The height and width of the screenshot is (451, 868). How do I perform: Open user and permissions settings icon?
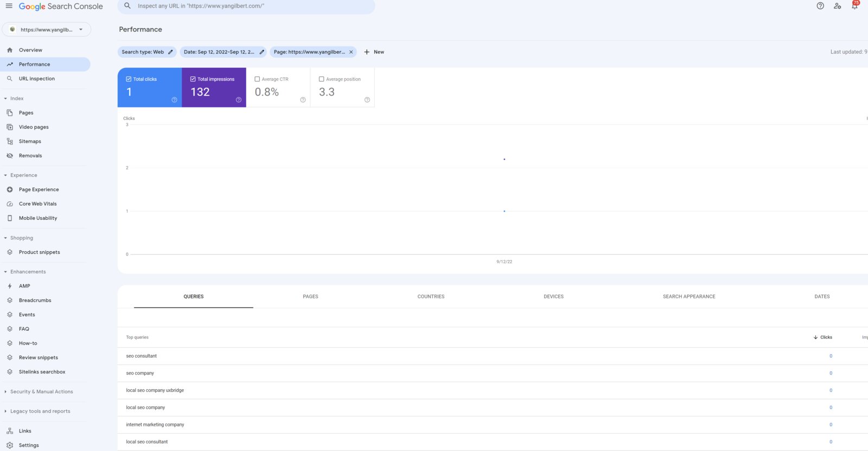point(838,6)
